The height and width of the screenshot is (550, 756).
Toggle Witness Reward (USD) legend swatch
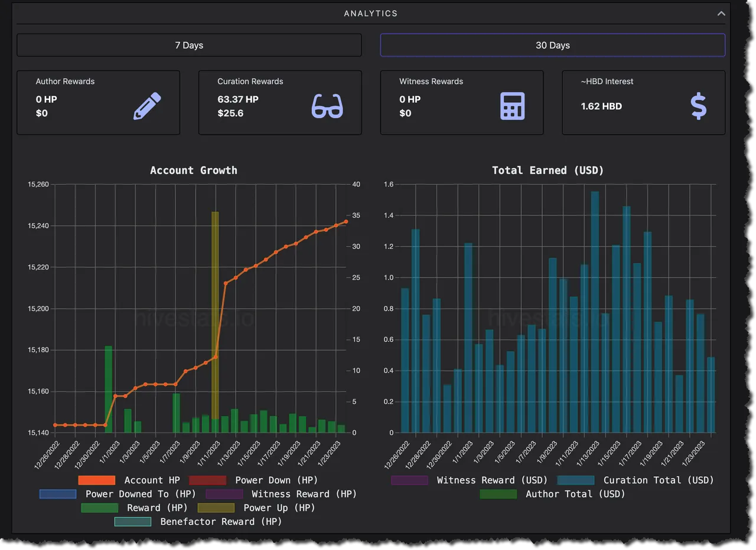[409, 480]
